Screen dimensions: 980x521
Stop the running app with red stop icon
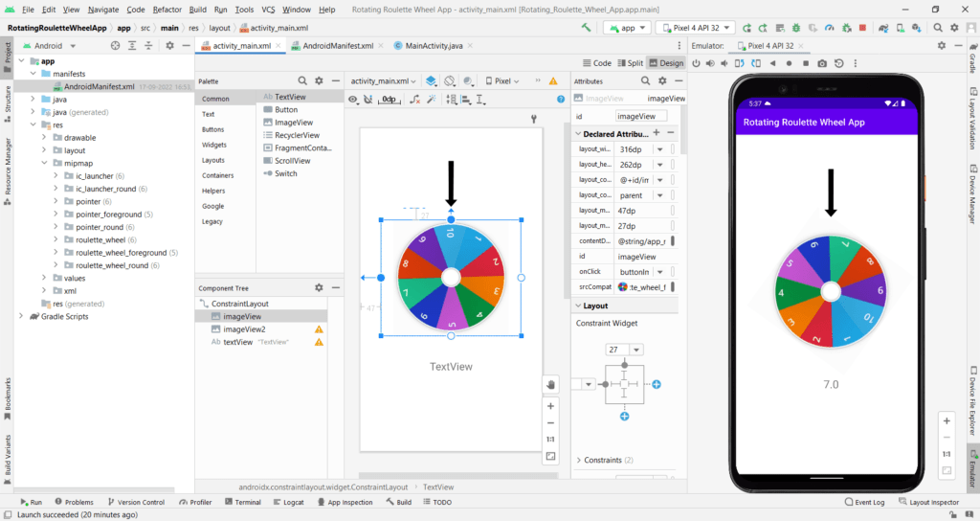[862, 28]
